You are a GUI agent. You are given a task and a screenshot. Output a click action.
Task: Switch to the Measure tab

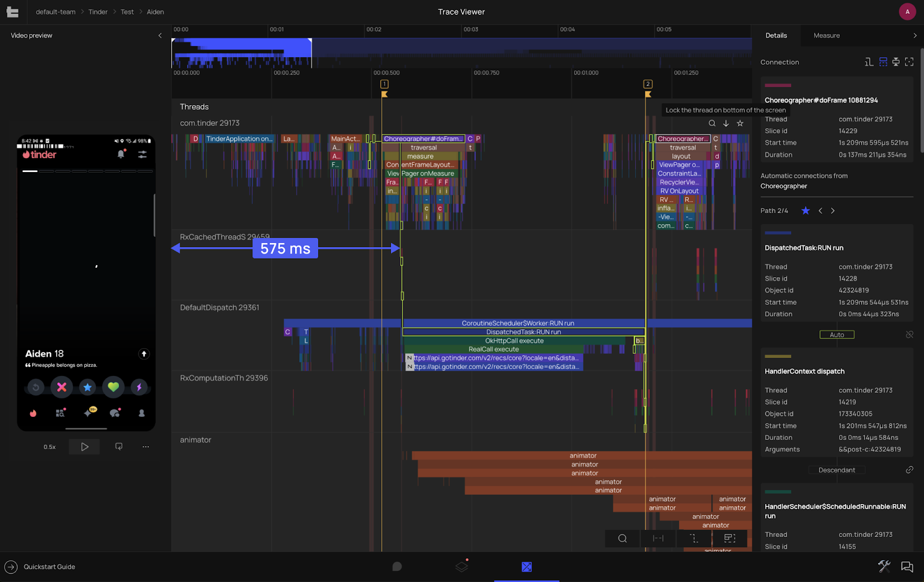click(826, 36)
